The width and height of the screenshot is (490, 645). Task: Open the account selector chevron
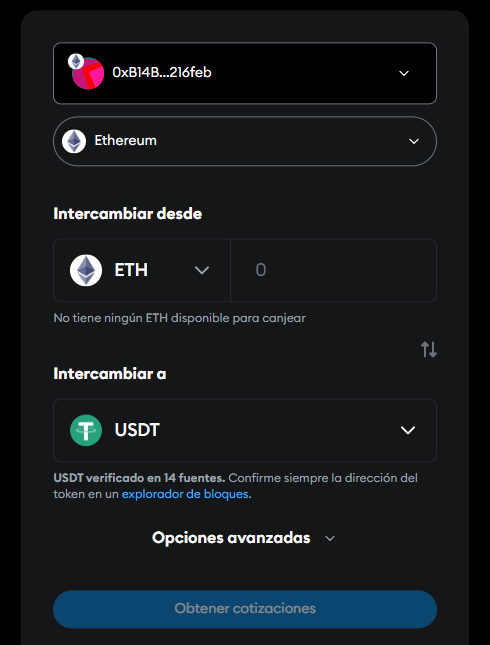(x=404, y=73)
